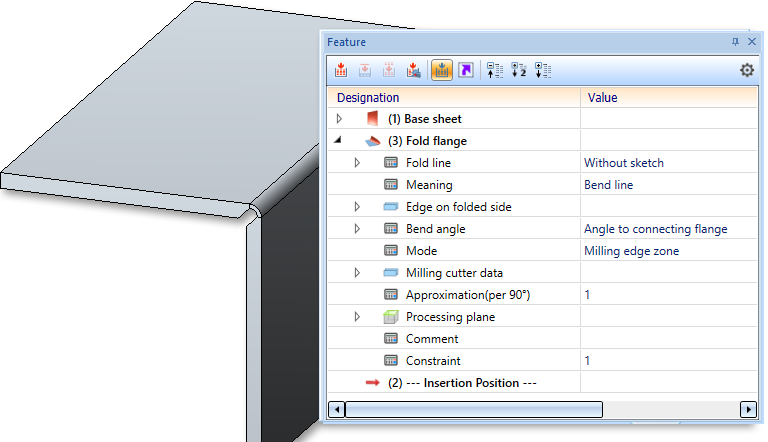Toggle the highlighted orange feature-log toolbar button

442,70
